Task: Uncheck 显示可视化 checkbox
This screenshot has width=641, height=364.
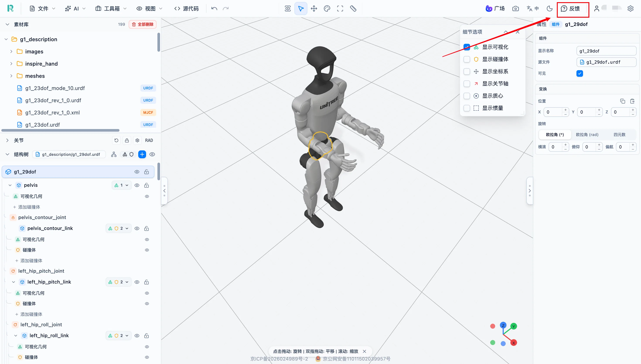Action: tap(467, 47)
